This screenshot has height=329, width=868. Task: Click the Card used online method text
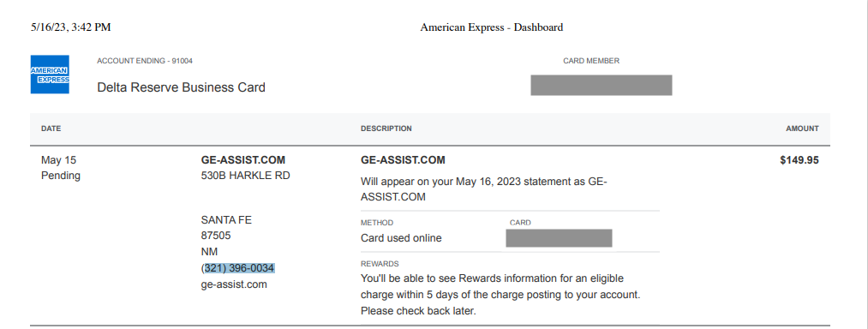pyautogui.click(x=401, y=238)
